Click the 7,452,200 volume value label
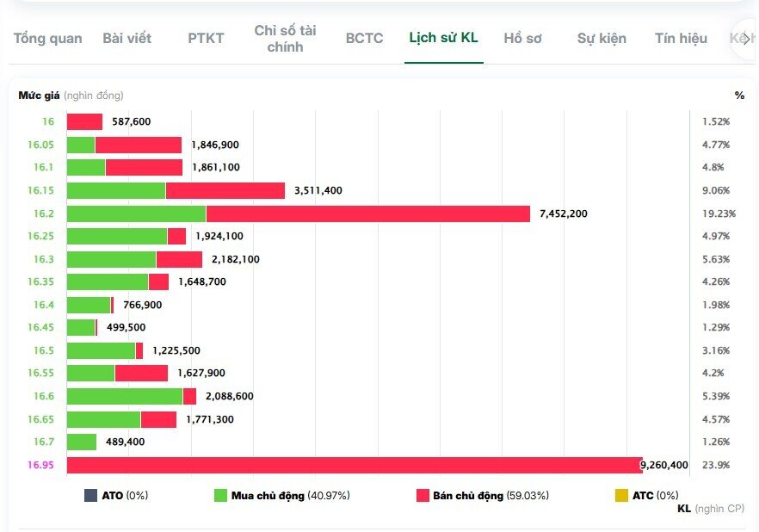Screen dimensions: 759x532 564,213
